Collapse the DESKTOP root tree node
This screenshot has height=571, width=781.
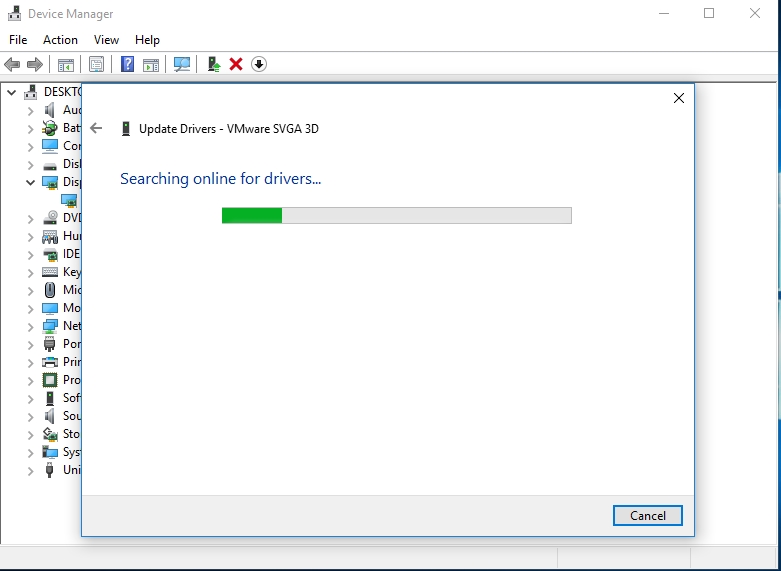[11, 93]
